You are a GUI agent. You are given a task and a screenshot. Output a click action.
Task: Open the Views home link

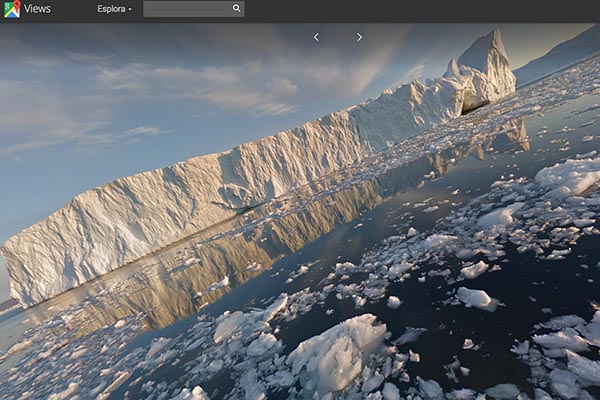tap(37, 9)
